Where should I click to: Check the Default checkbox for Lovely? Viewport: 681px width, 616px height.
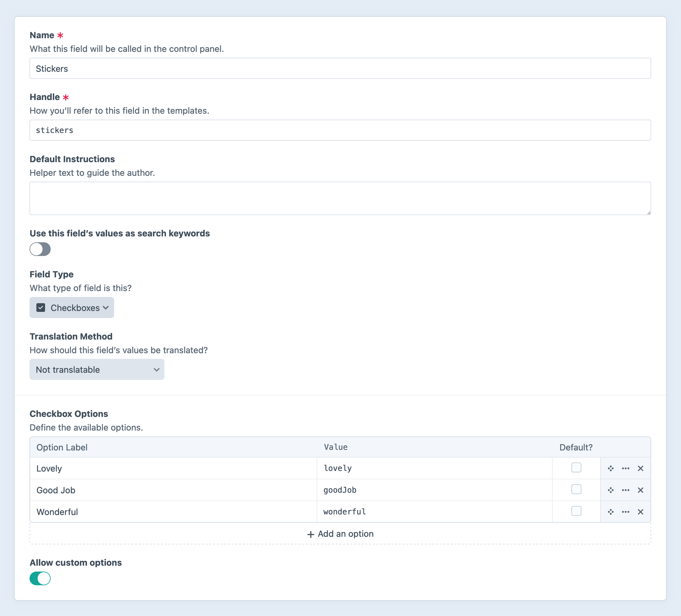576,468
